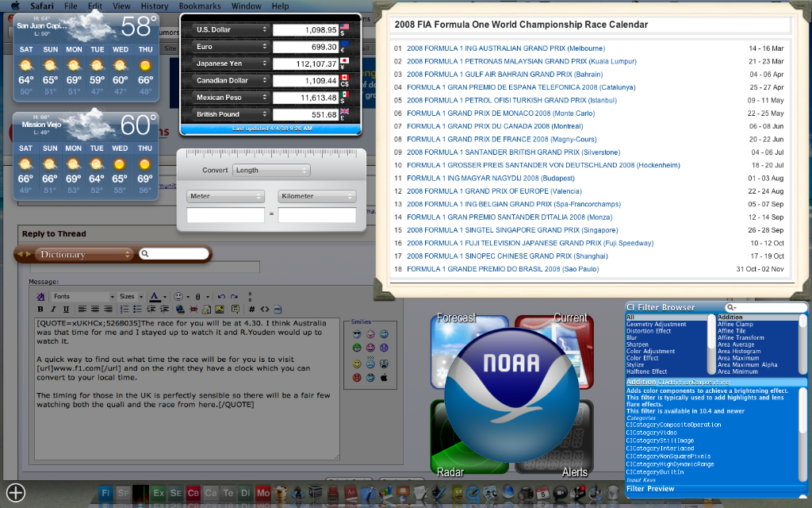Open the Australian Grand Prix link
Viewport: 812px width, 508px height.
point(506,48)
